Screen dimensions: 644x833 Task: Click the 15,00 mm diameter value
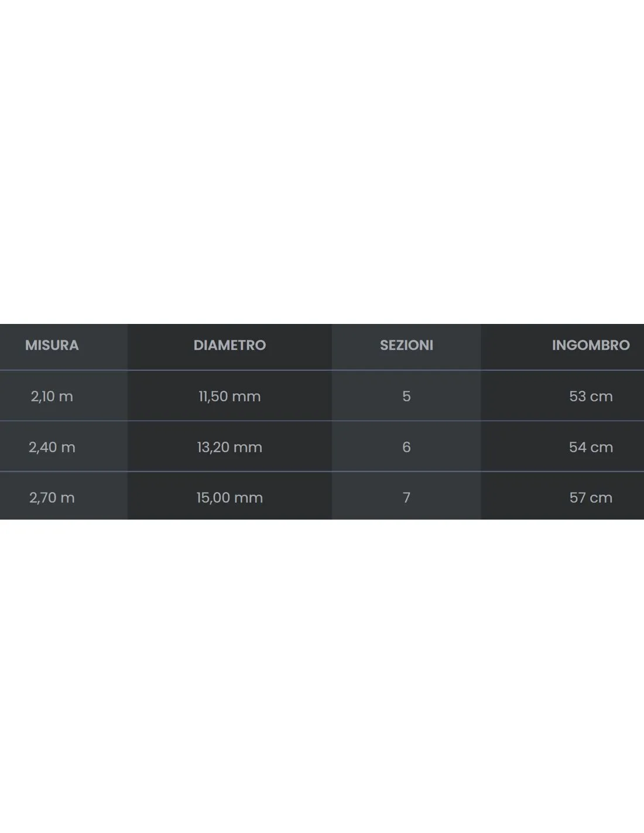pyautogui.click(x=229, y=497)
